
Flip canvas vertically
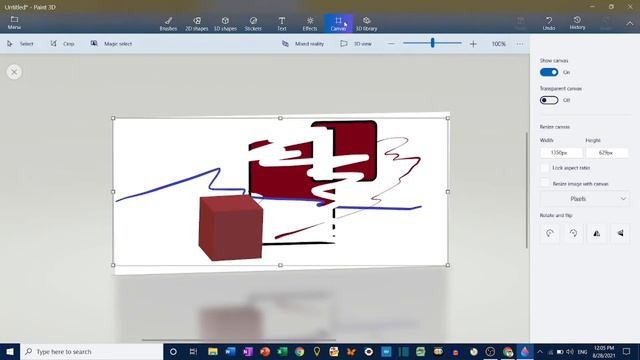coord(620,233)
